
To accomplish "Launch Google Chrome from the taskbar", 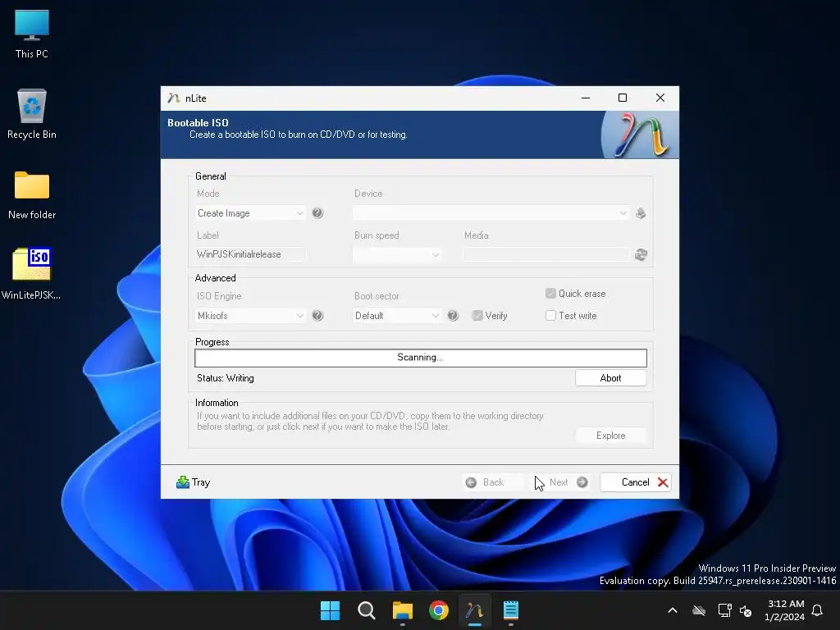I will 439,610.
